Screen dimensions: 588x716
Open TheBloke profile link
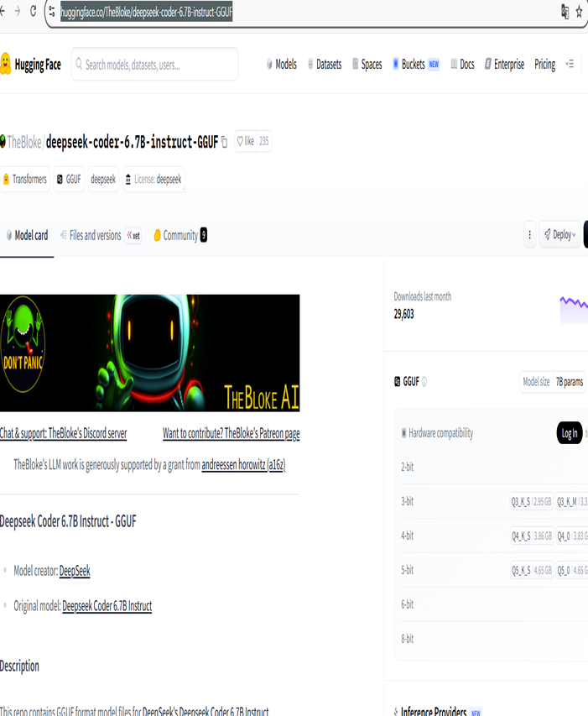tap(24, 142)
